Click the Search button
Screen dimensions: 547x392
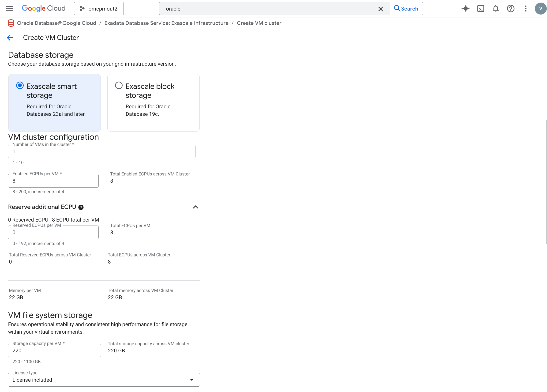406,8
